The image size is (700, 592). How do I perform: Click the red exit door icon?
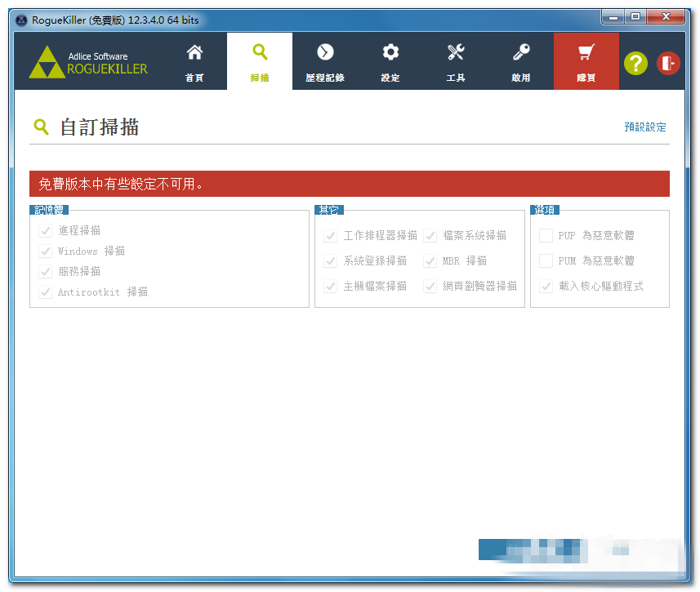(668, 63)
